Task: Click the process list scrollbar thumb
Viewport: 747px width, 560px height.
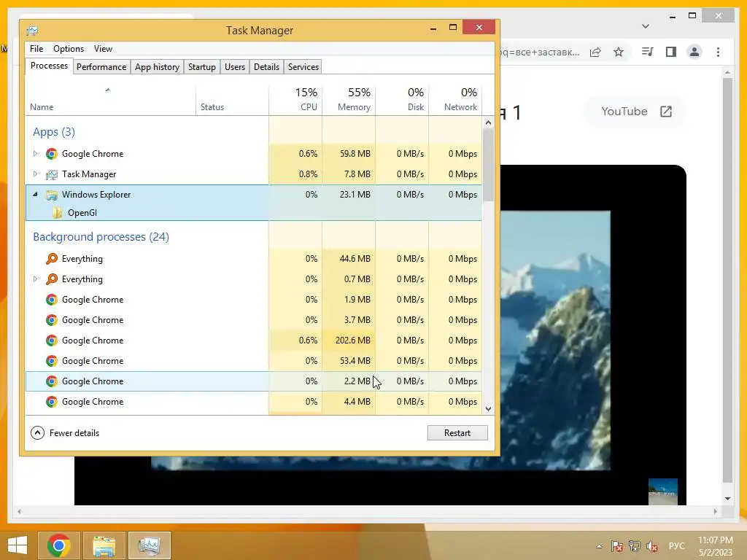Action: tap(488, 165)
